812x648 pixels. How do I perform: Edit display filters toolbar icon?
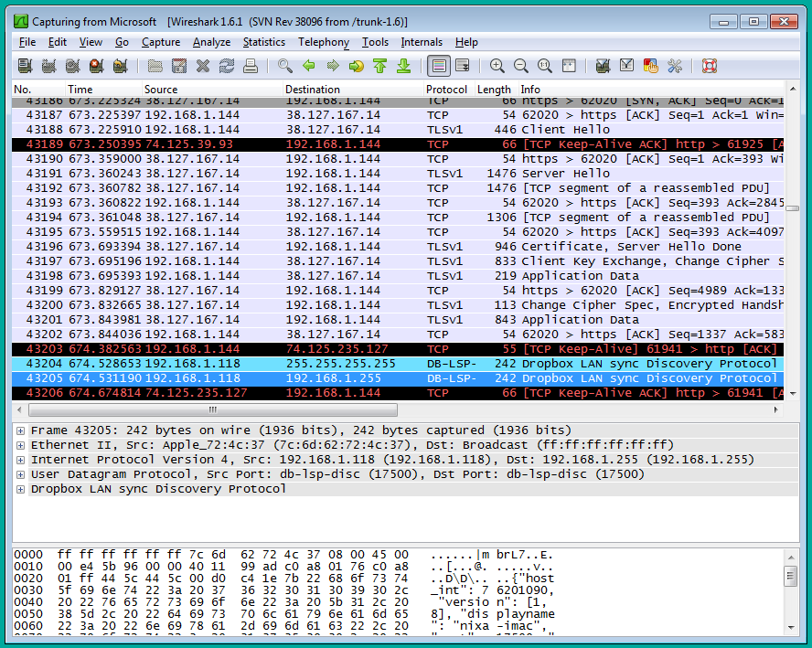[x=626, y=66]
